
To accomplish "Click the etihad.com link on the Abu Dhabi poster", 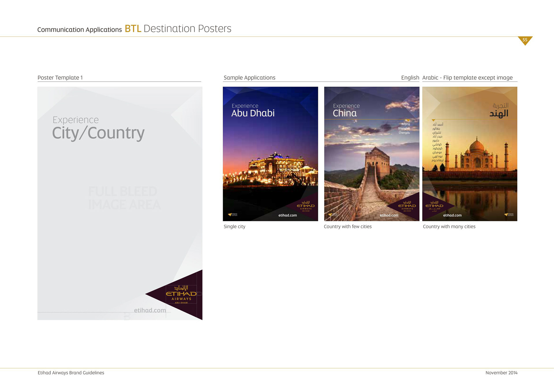I will point(287,215).
